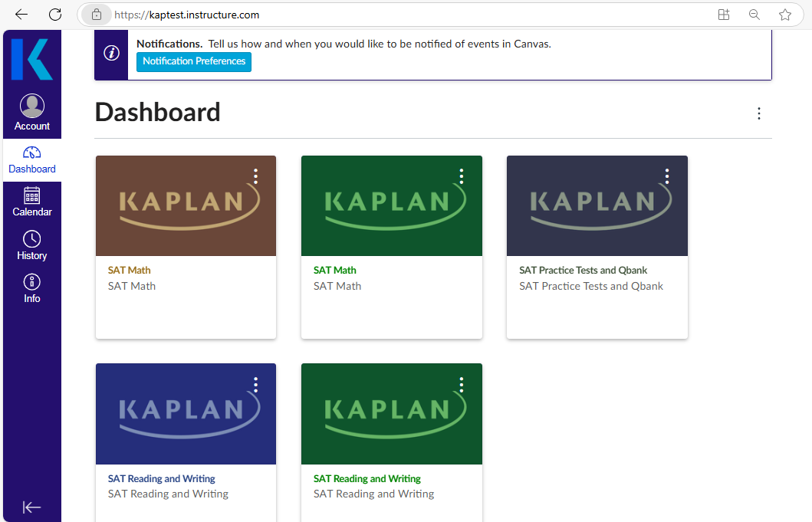Image resolution: width=812 pixels, height=522 pixels.
Task: Open the brown SAT Math course title link
Action: [x=130, y=271]
